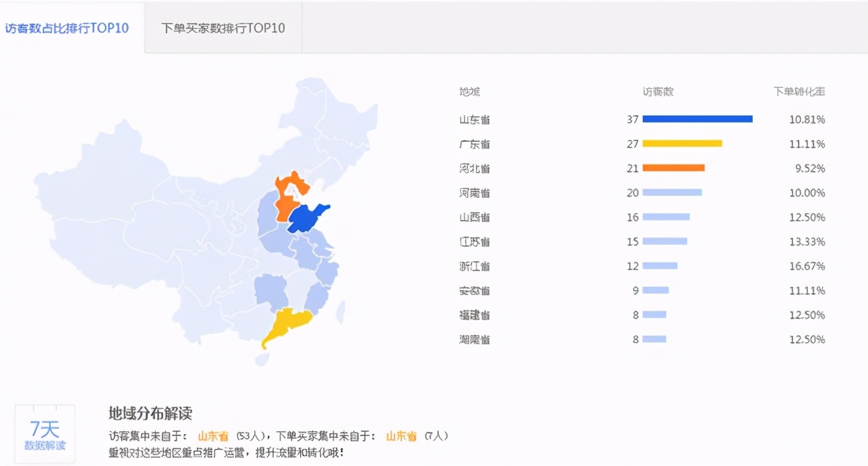Click the yellow bar for 广东省
This screenshot has width=868, height=466.
pos(682,143)
